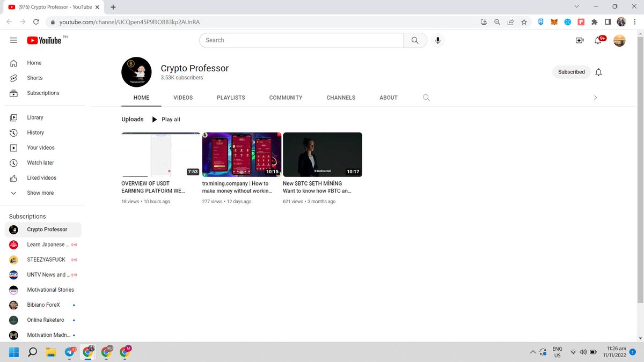
Task: Open UNTV News subscription
Action: pos(43,275)
